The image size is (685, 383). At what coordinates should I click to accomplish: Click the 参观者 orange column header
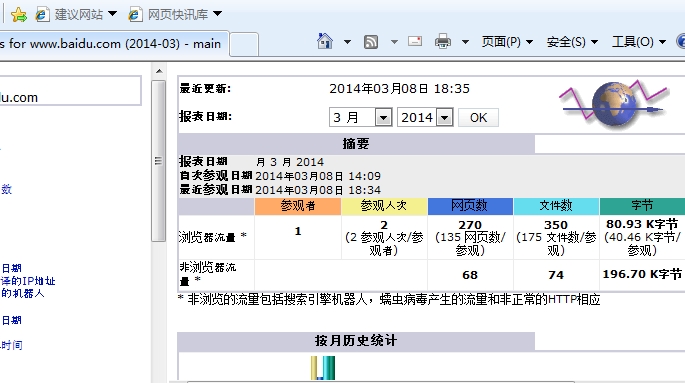coord(298,206)
